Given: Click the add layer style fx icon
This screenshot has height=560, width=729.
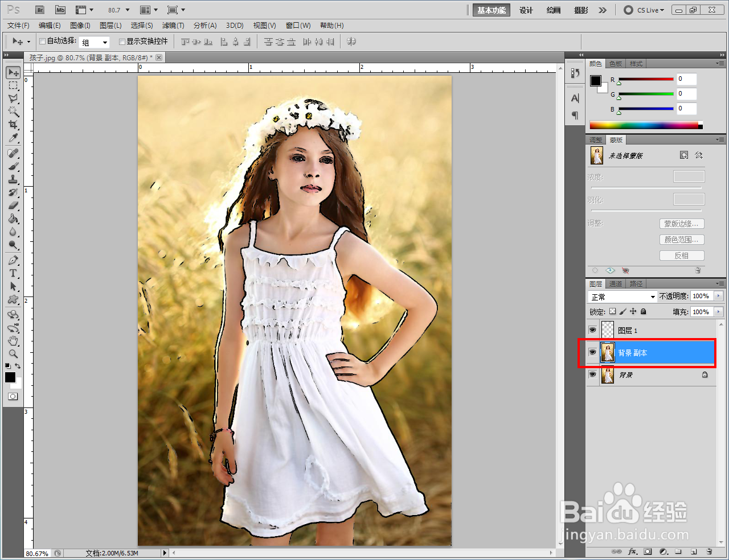Looking at the screenshot, I should click(632, 551).
